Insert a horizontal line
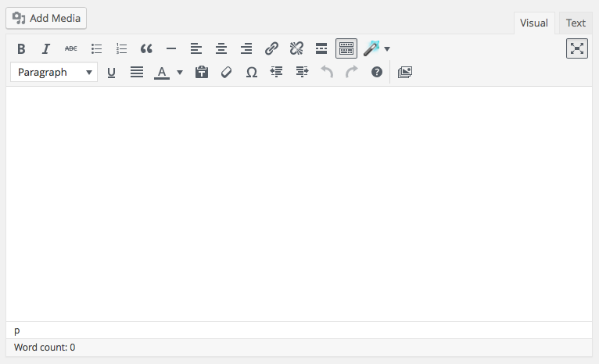 tap(171, 48)
